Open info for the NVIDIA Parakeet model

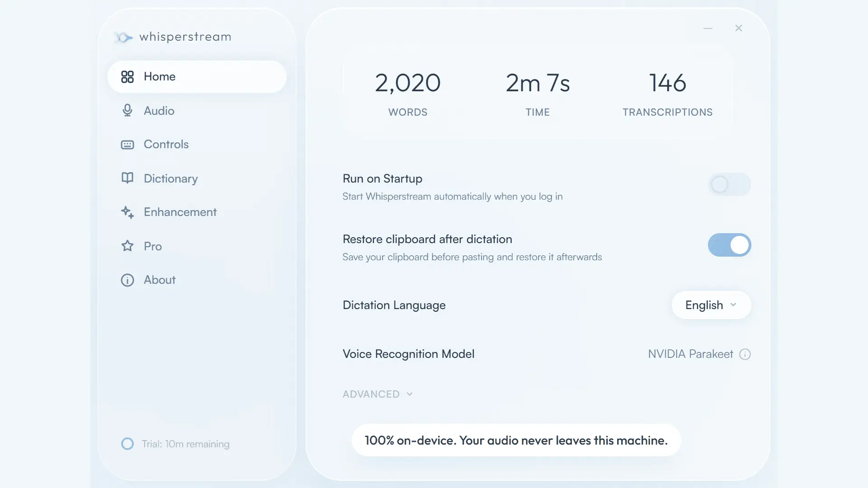(745, 354)
